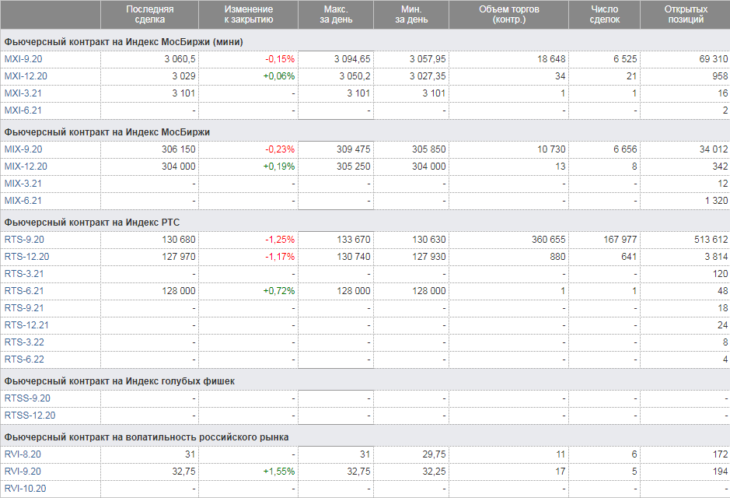
Task: Open the RTS-12.21 contract link
Action: point(27,325)
